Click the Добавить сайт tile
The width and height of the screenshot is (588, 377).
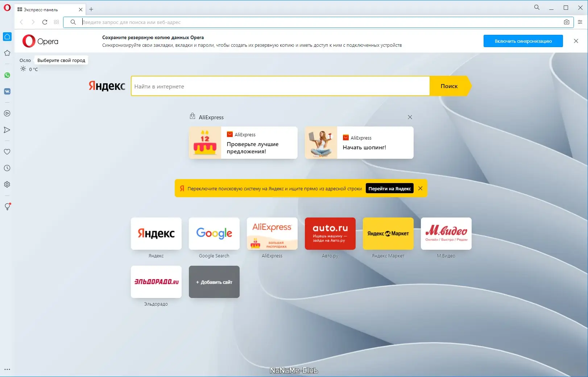tap(214, 282)
